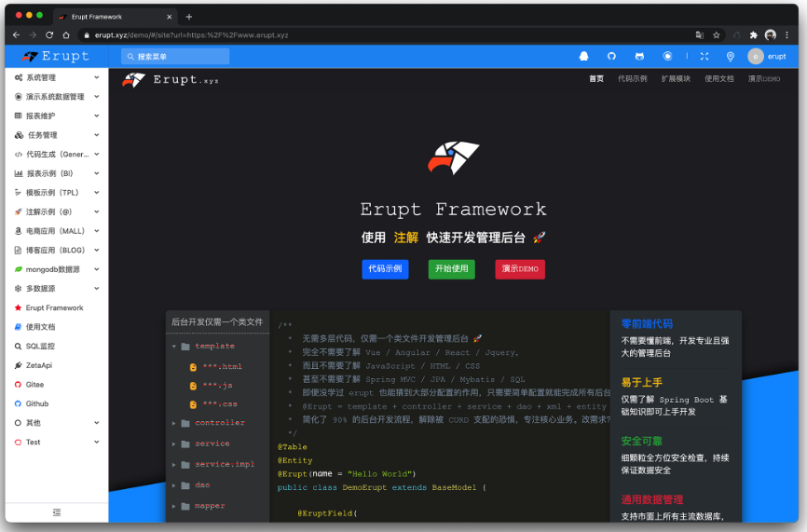Expand the dao folder node
The image size is (807, 532).
tap(174, 485)
